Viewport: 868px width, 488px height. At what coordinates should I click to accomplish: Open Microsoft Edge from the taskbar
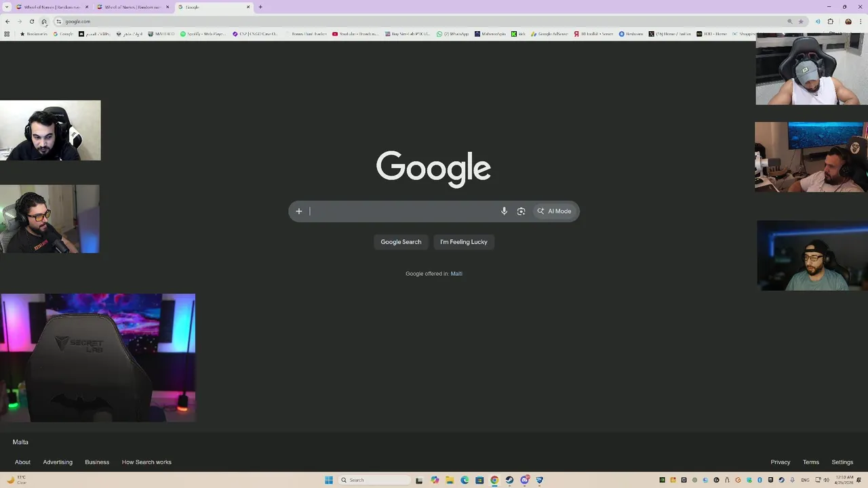coord(465,480)
